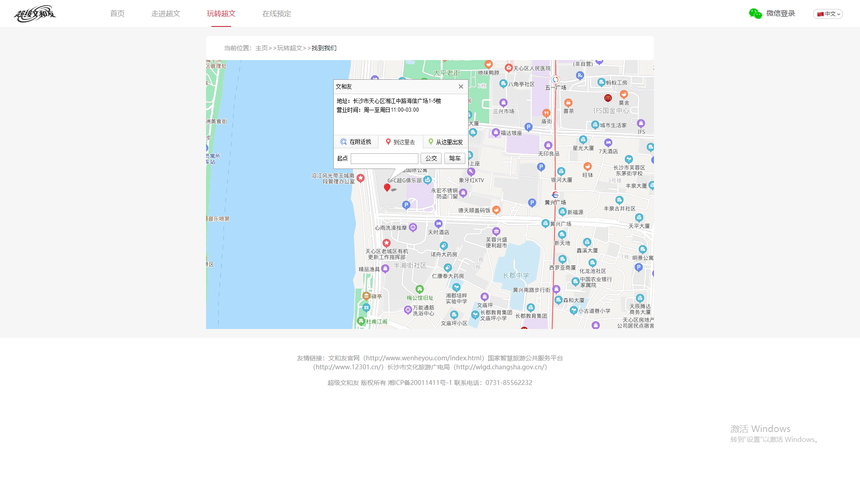Open the 中文 language dropdown
Screen dimensions: 860x484
(x=828, y=14)
